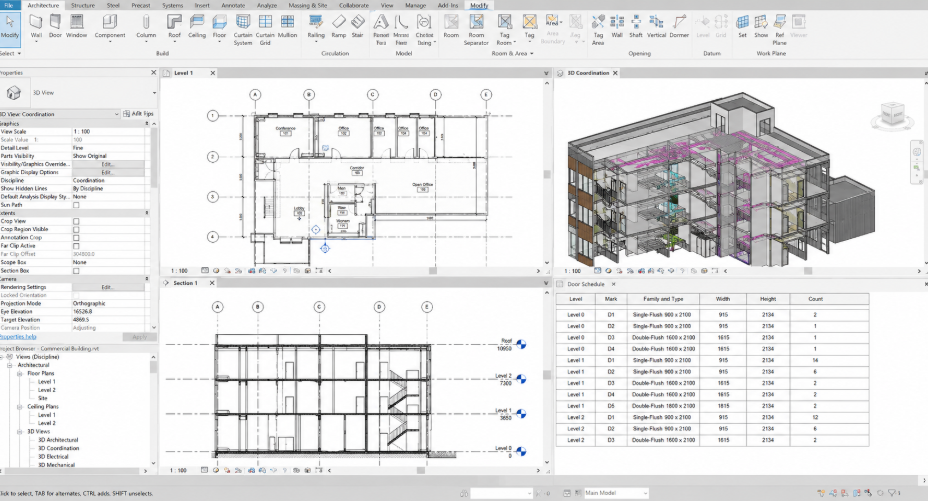Select the Ref Plane tool

780,30
